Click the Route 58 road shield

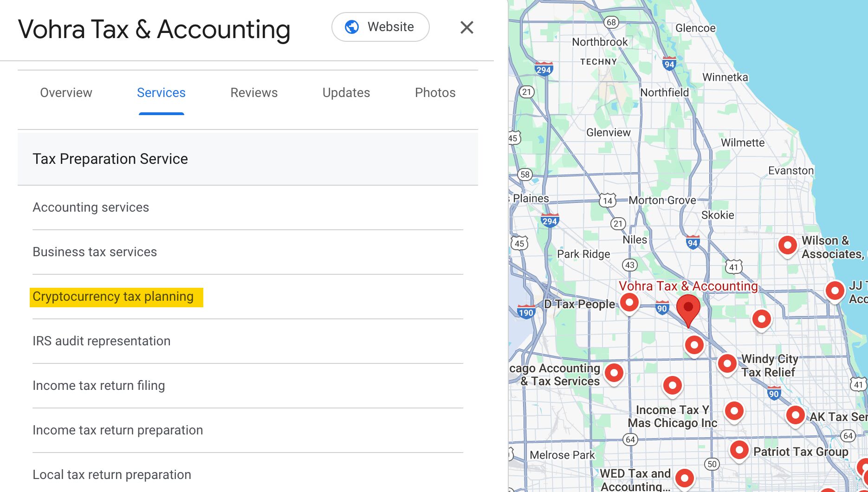click(525, 175)
